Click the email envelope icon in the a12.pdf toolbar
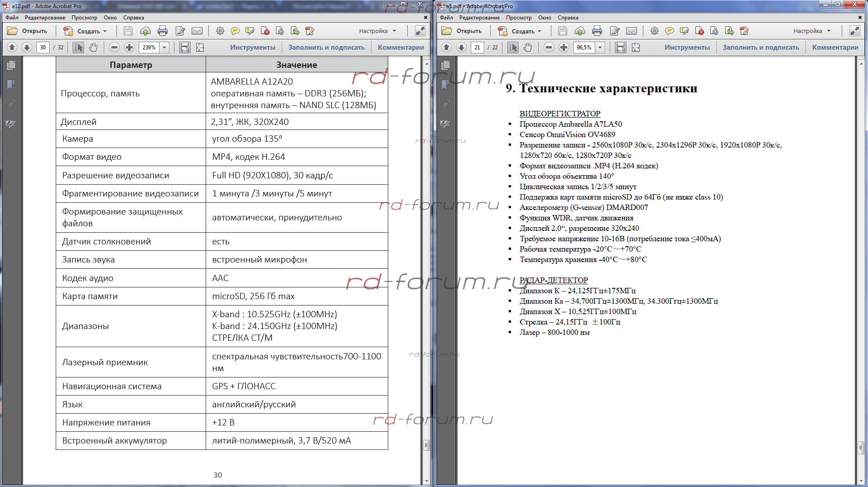 click(x=197, y=31)
